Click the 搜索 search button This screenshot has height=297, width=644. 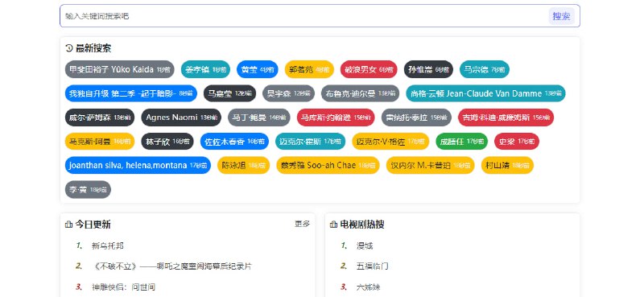click(x=561, y=16)
